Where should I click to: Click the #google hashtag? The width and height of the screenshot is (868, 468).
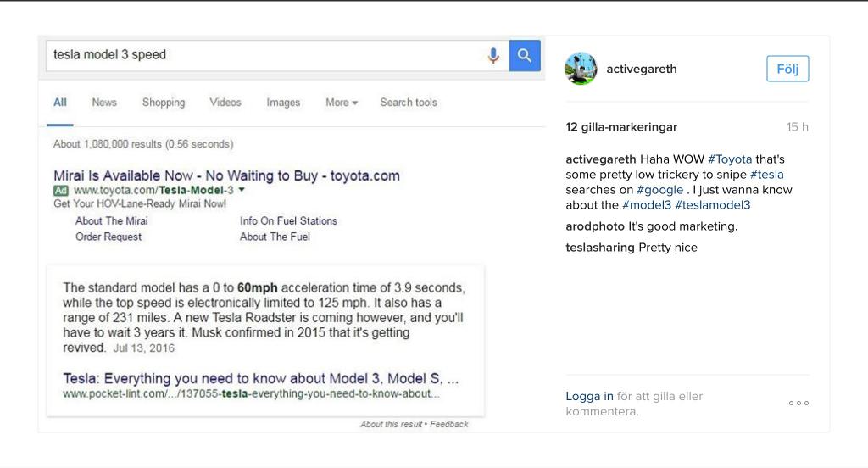(659, 190)
